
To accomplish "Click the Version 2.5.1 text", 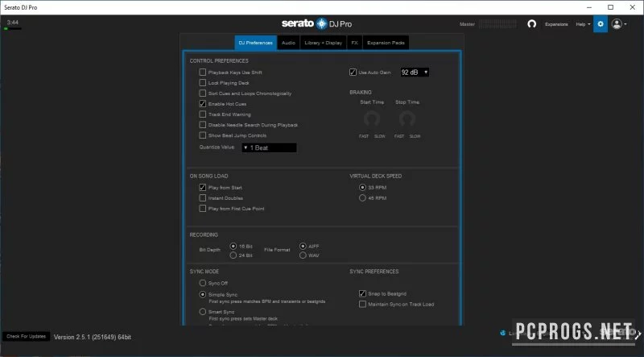I will point(93,337).
